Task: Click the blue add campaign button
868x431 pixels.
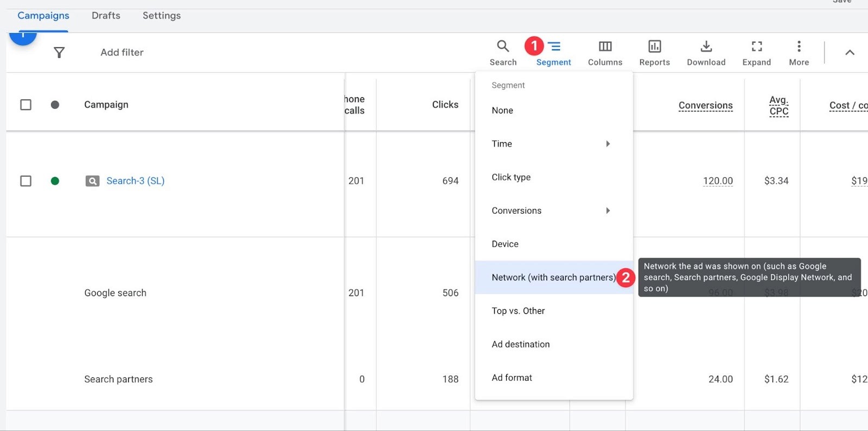Action: (x=23, y=38)
